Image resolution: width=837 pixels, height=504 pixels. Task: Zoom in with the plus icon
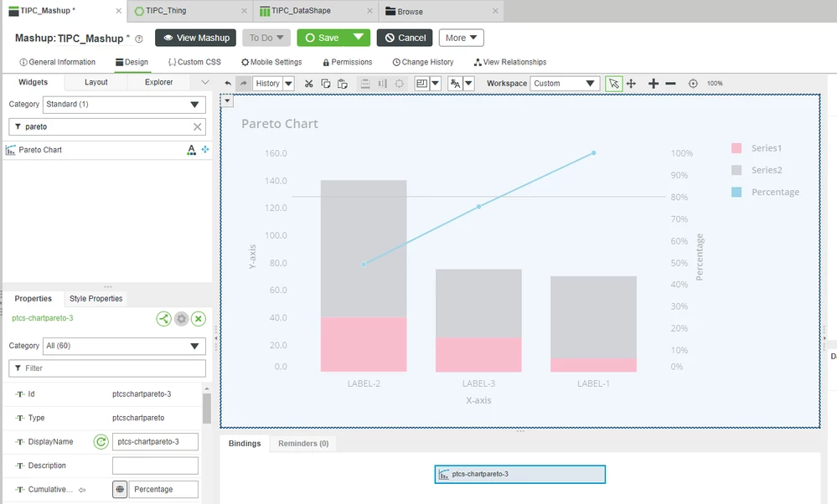click(x=654, y=83)
